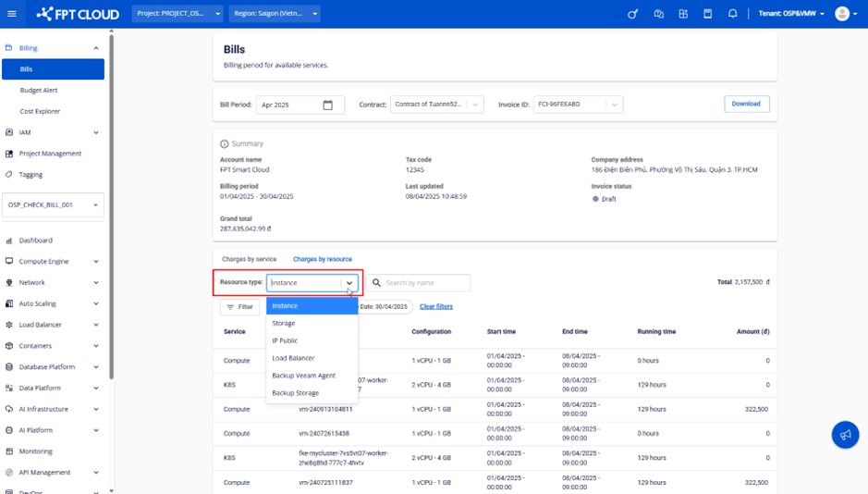Switch to Charges by service tab

pyautogui.click(x=249, y=259)
